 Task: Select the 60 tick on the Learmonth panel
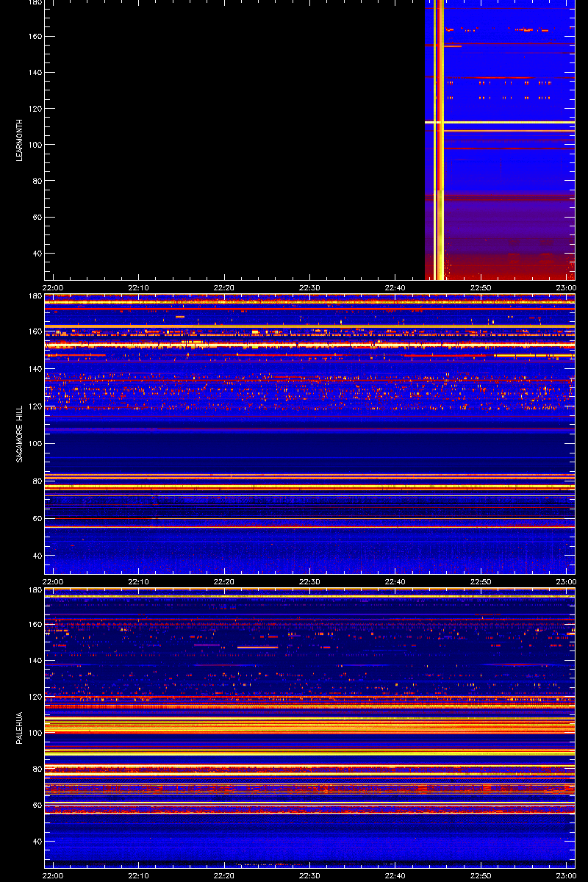pos(36,218)
